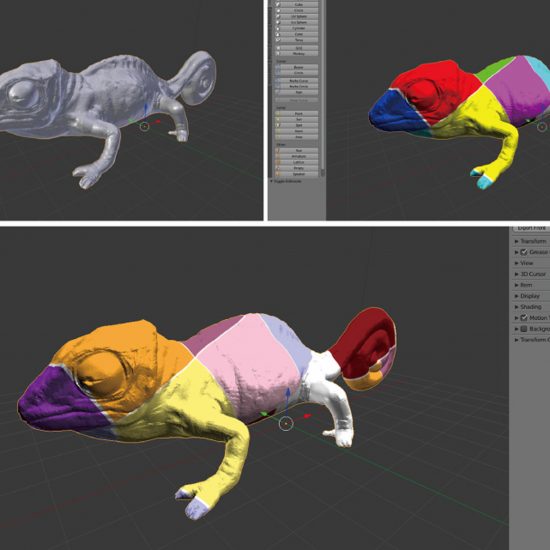Add a Cylinder mesh primitive

point(297,28)
